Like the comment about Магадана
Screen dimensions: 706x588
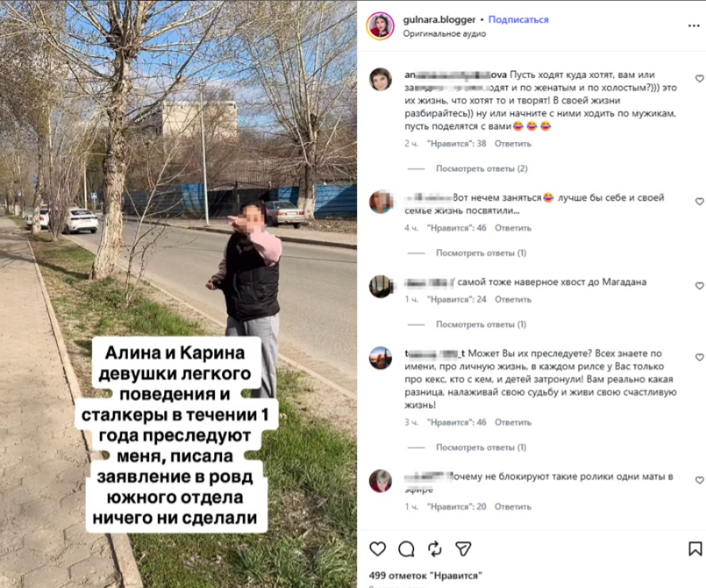(700, 285)
